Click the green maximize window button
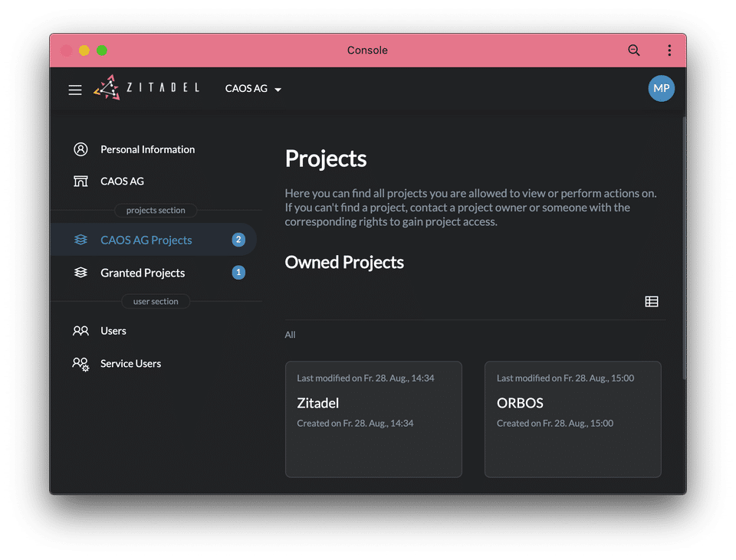This screenshot has height=560, width=736. click(102, 51)
